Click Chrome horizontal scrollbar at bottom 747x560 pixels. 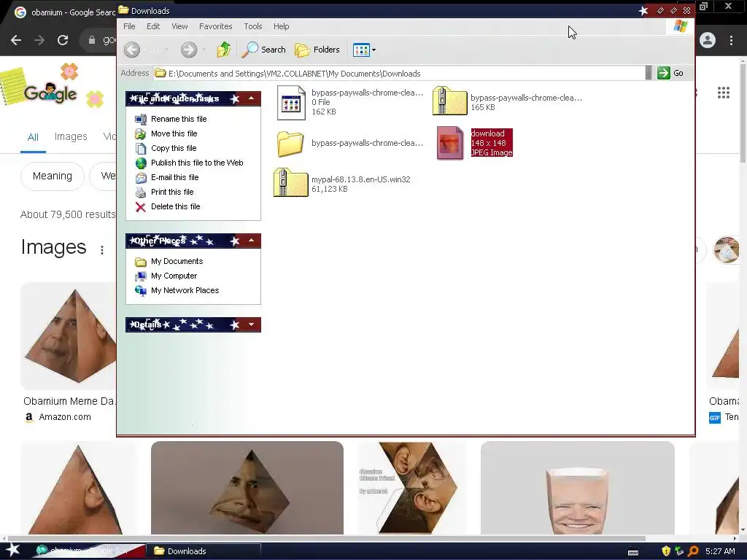coord(326,539)
